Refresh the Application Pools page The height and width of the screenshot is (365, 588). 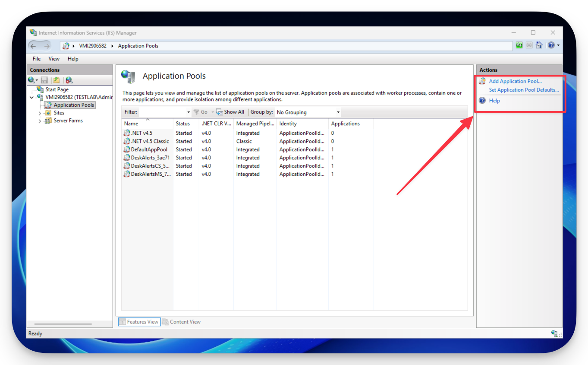point(519,45)
